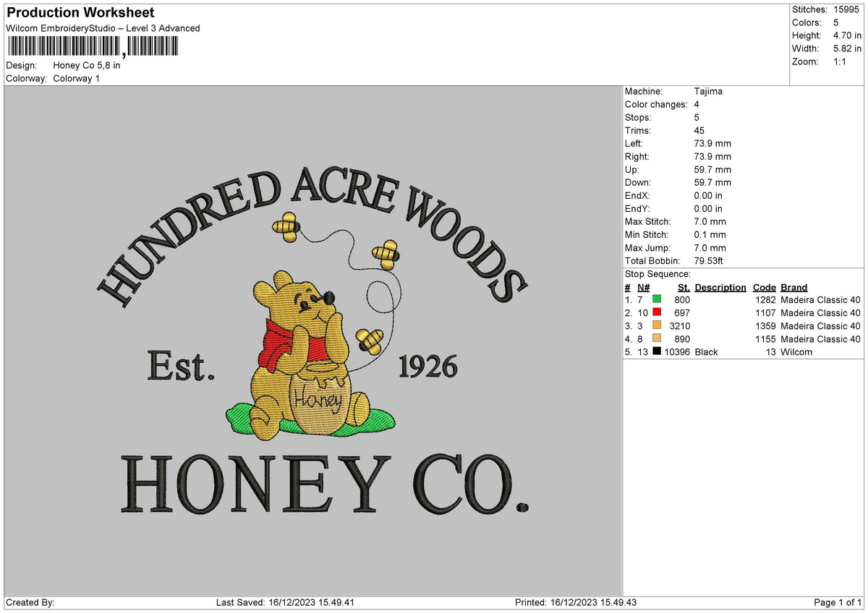Select the peach swatch with code 1155
This screenshot has height=613, width=868.
tap(657, 339)
